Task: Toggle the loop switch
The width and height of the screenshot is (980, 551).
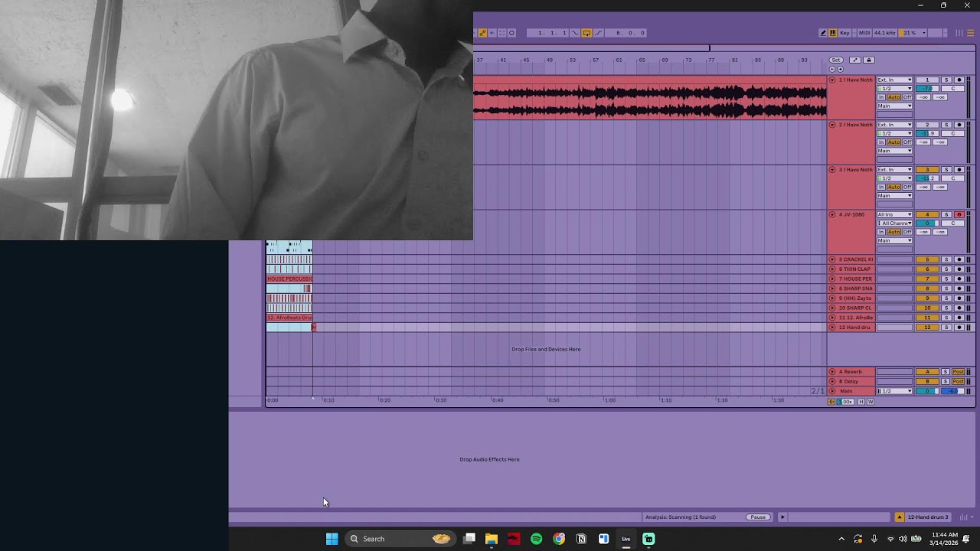Action: [586, 33]
